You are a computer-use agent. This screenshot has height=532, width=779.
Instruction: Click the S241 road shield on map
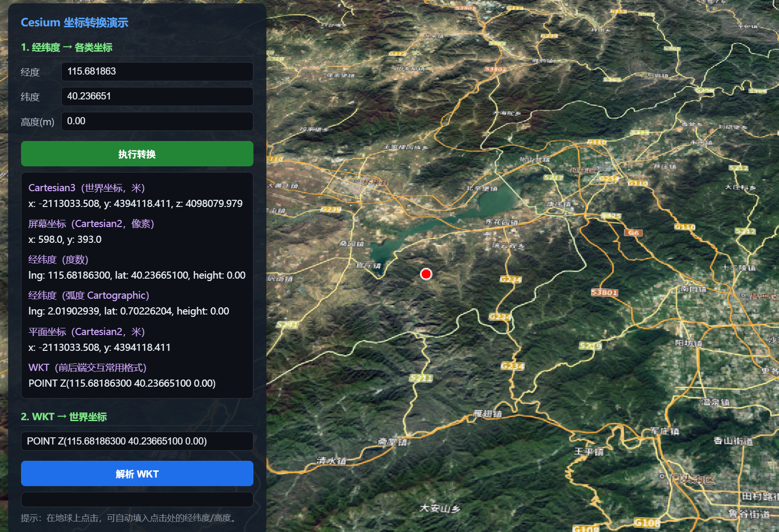[x=287, y=325]
